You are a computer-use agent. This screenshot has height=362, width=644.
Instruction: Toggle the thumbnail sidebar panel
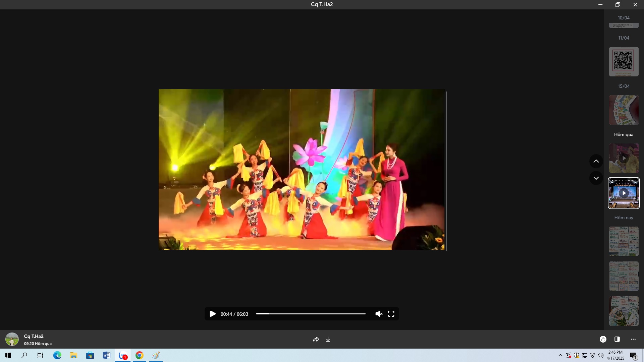[x=617, y=340]
